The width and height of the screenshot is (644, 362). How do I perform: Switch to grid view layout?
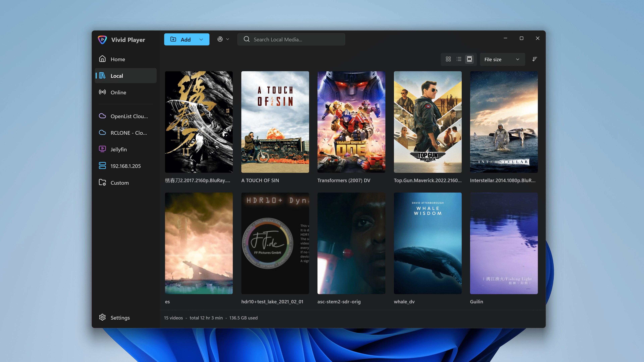[x=448, y=59]
